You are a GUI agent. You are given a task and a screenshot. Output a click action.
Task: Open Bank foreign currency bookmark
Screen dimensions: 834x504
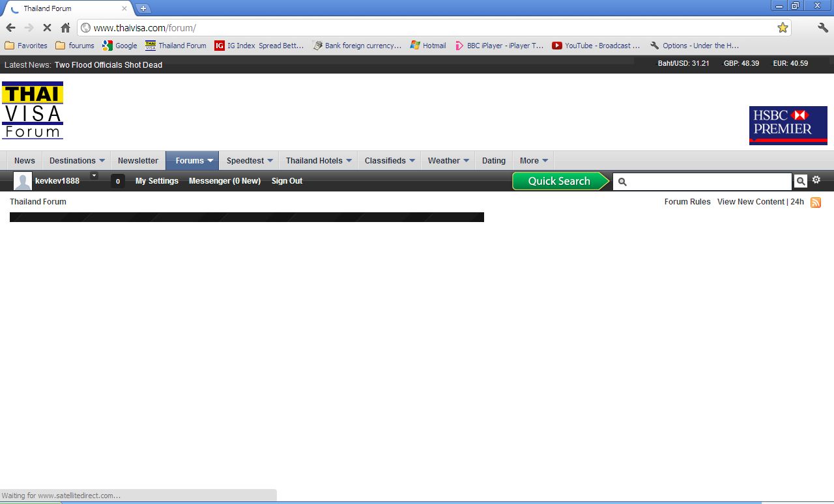(x=357, y=46)
